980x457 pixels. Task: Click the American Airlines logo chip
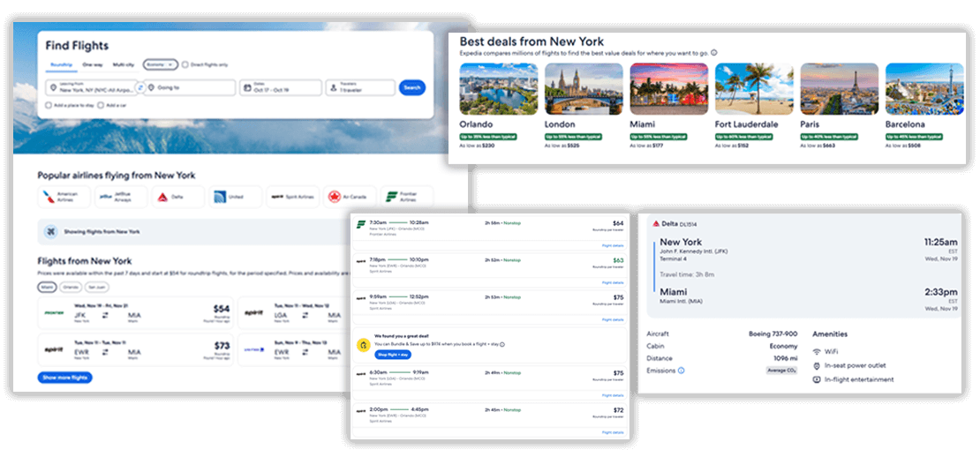(x=64, y=197)
